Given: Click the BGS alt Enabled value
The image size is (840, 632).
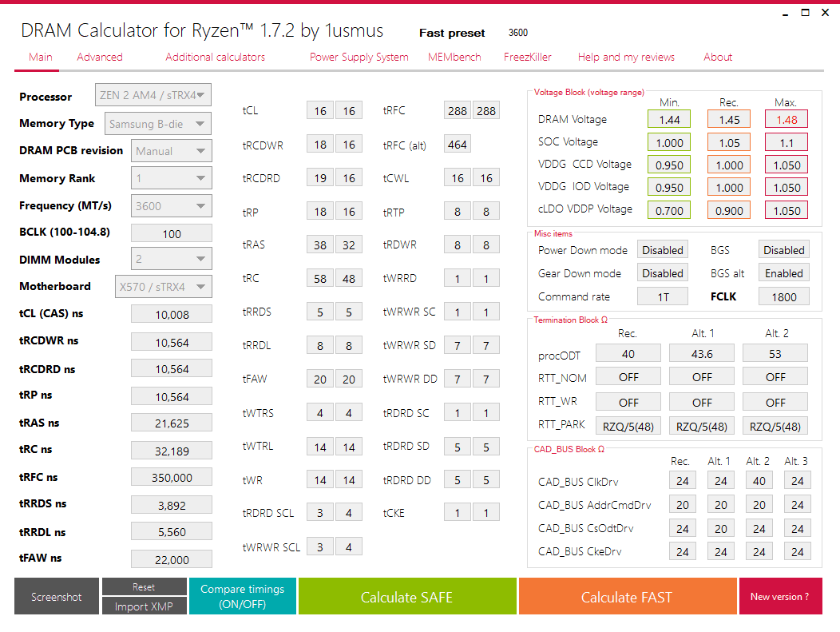Looking at the screenshot, I should click(x=784, y=273).
